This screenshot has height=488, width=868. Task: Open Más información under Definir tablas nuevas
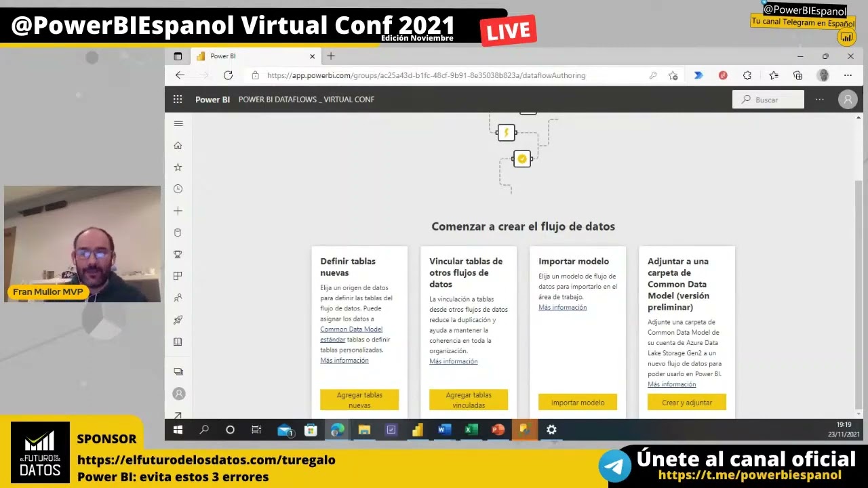(344, 361)
